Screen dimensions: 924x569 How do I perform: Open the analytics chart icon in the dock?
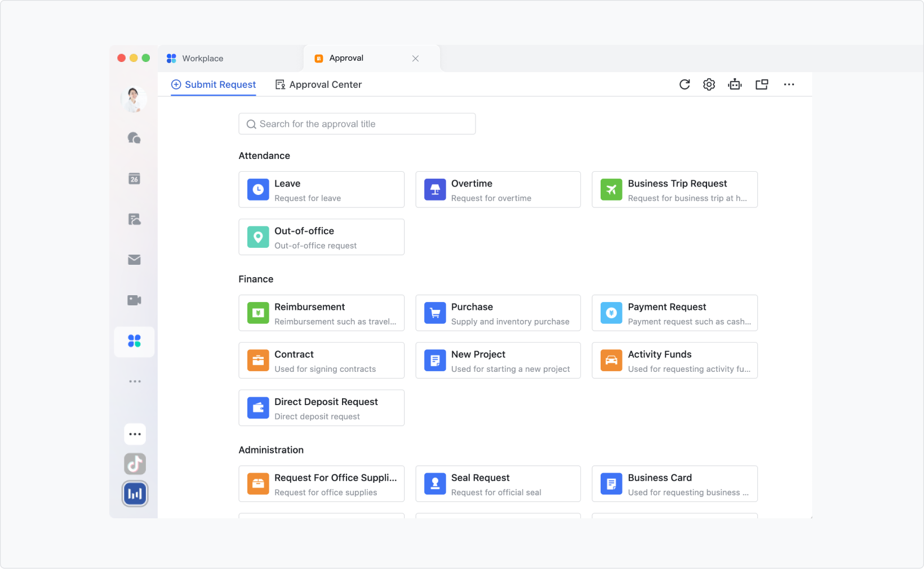pos(134,494)
